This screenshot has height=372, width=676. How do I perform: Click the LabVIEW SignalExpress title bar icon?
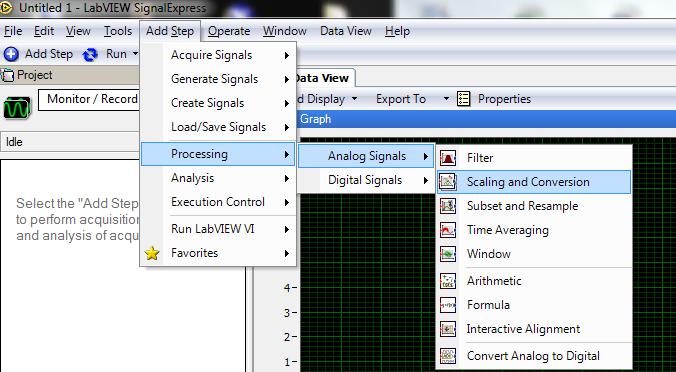click(6, 7)
